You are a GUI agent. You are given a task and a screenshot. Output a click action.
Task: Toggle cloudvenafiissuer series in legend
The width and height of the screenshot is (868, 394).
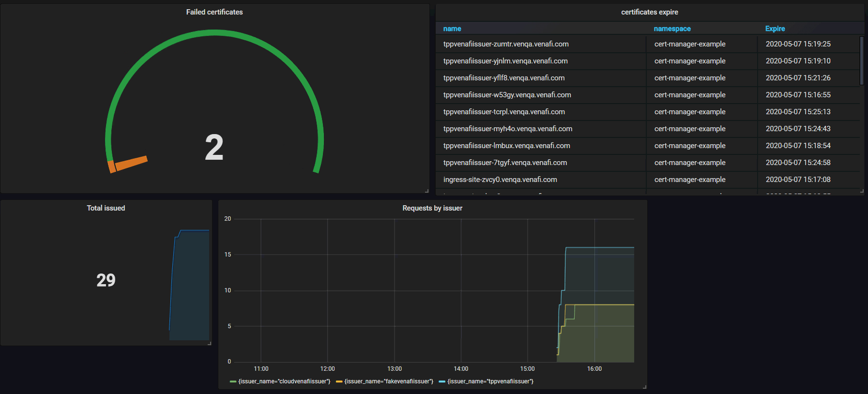284,381
